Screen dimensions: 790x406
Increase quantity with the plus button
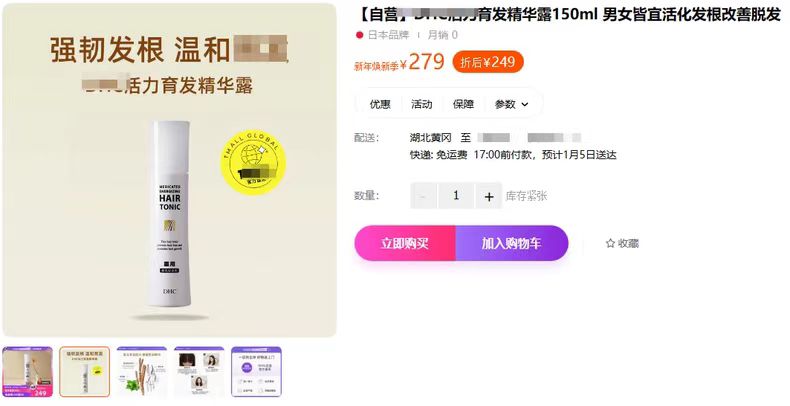tap(489, 196)
